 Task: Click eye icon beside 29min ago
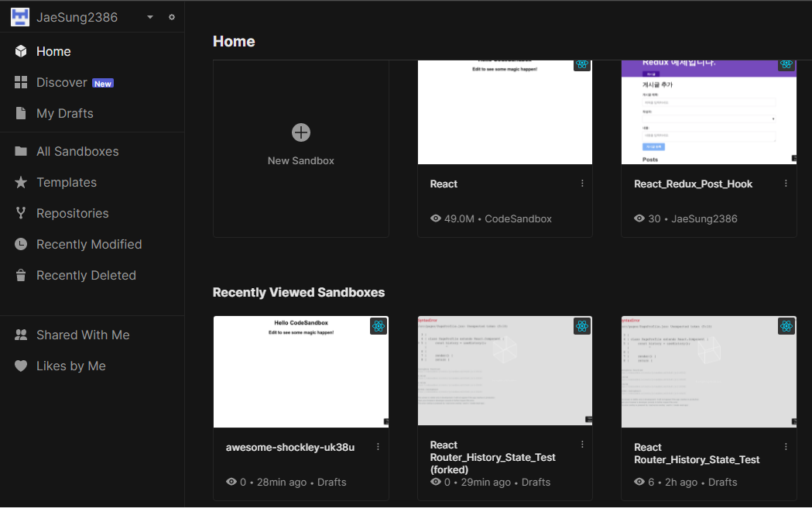[436, 482]
